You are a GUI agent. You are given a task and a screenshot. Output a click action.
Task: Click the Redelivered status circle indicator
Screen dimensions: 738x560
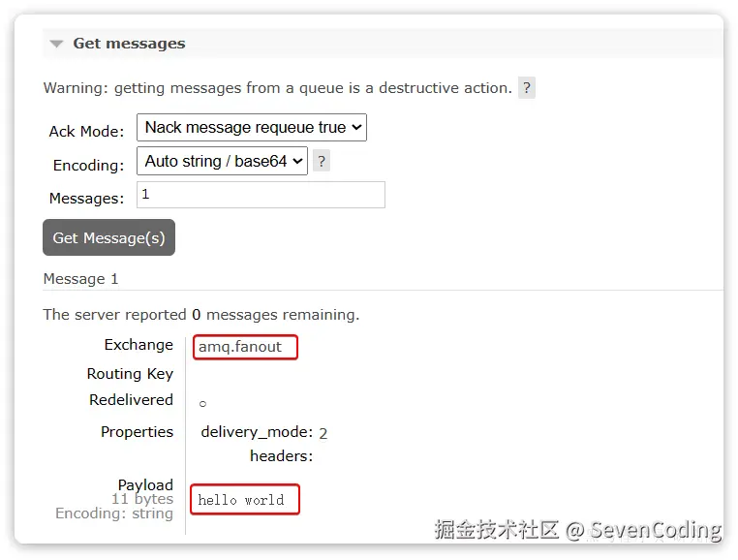pos(202,404)
